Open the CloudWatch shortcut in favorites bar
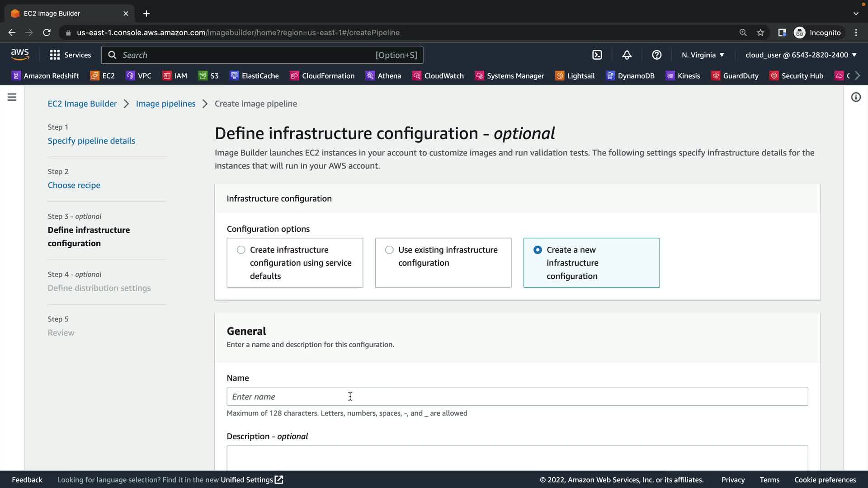Image resolution: width=868 pixels, height=488 pixels. (438, 76)
